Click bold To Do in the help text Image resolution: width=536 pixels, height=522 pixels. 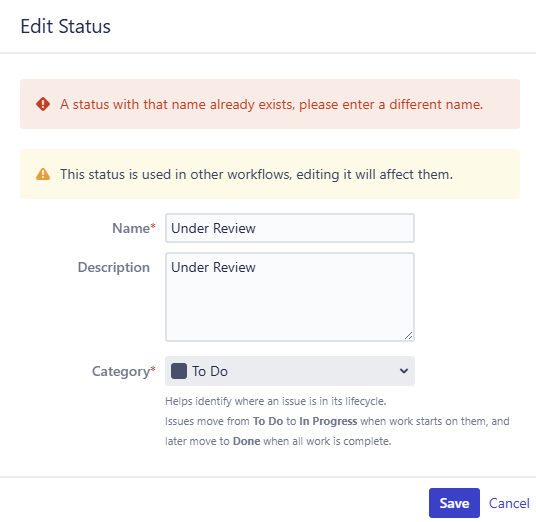(x=268, y=421)
